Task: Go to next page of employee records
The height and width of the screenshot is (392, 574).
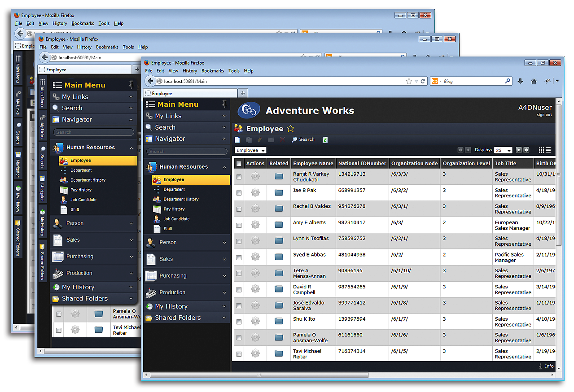Action: pos(519,150)
